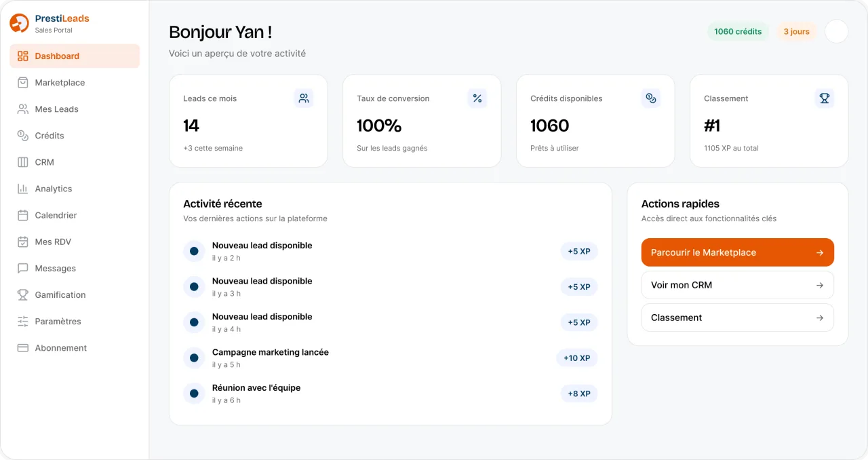Click the Leads ce mois card value 14
The width and height of the screenshot is (868, 460).
pyautogui.click(x=191, y=126)
